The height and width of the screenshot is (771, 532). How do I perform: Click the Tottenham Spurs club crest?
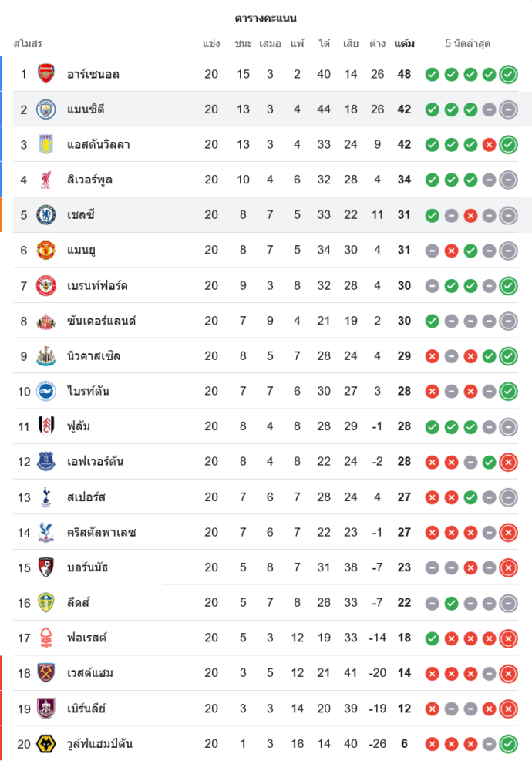[46, 497]
